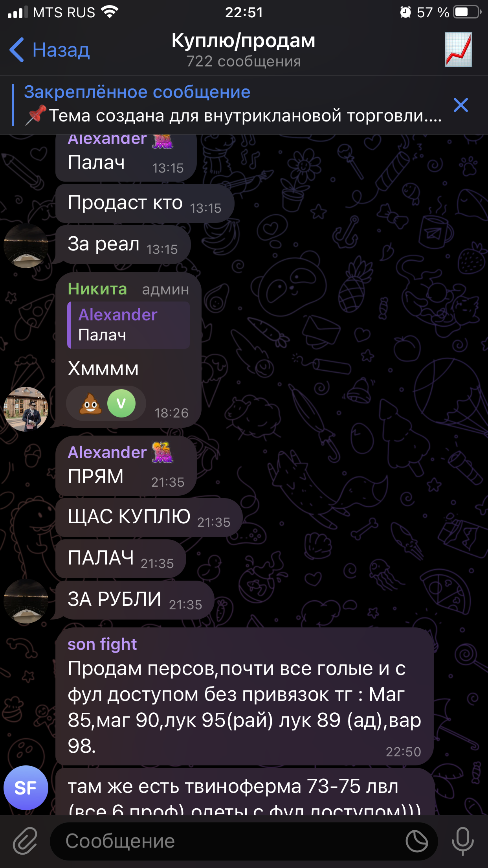The height and width of the screenshot is (868, 488).
Task: Tap the son fight sender name
Action: coord(102,644)
